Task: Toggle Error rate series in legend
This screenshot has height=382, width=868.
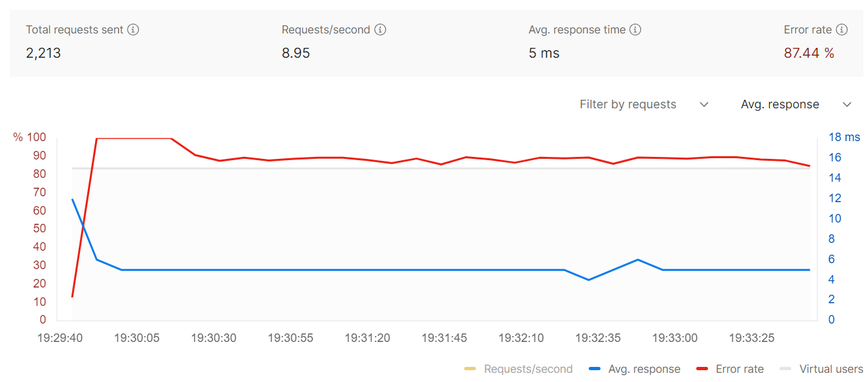Action: tap(740, 369)
